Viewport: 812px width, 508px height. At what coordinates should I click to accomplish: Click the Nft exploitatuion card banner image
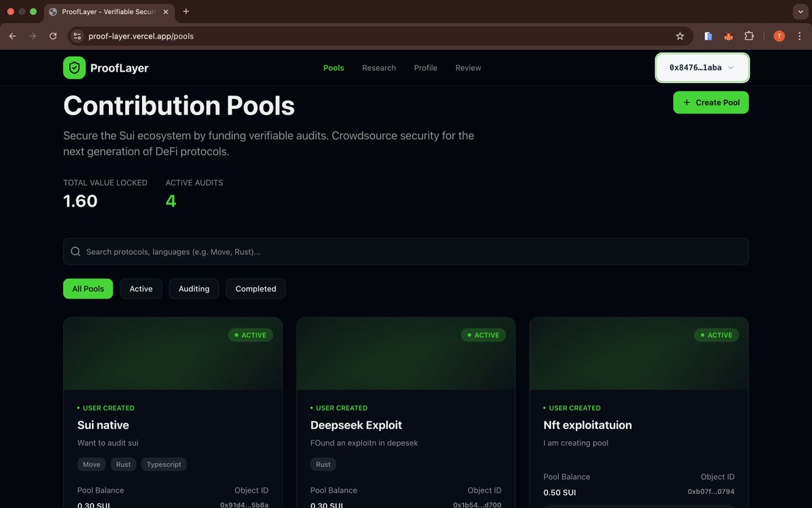(x=639, y=354)
